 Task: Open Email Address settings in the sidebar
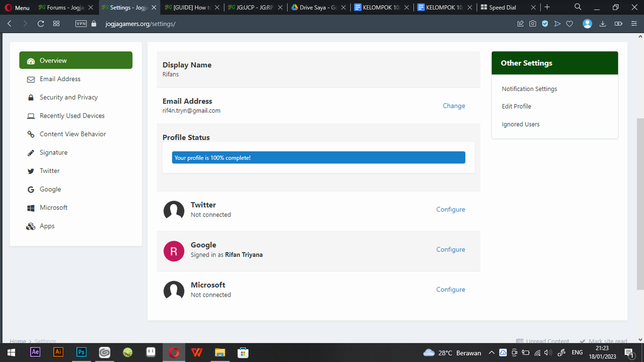click(x=76, y=79)
